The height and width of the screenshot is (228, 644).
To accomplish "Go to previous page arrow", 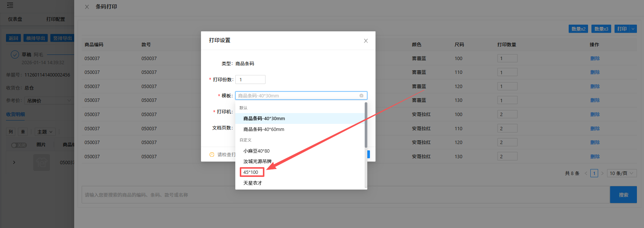I will 586,174.
